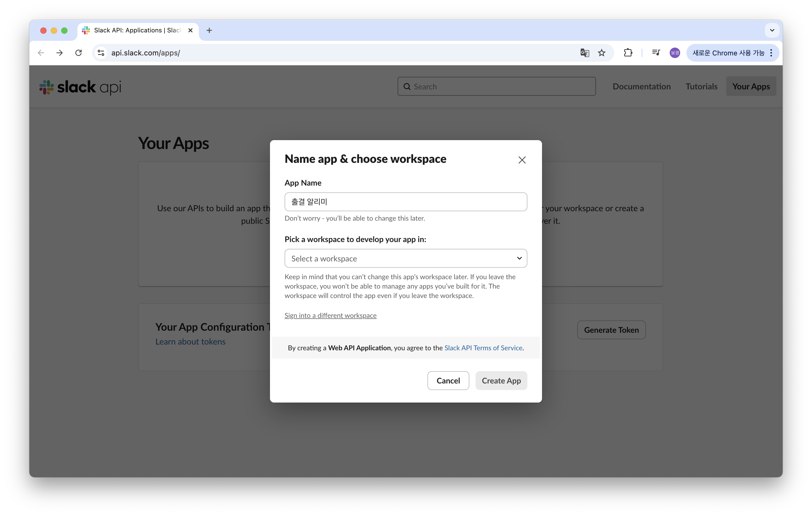812x516 pixels.
Task: Click the Google Translate icon in address bar
Action: (x=584, y=53)
